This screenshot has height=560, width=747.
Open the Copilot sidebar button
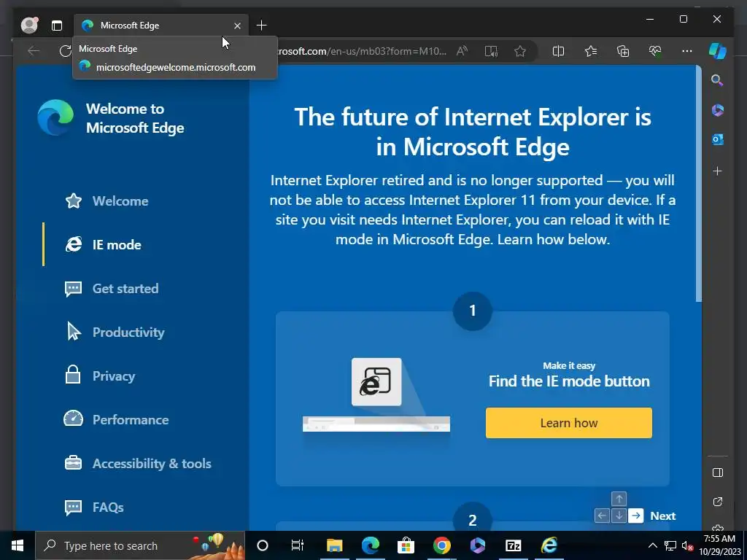pyautogui.click(x=718, y=51)
